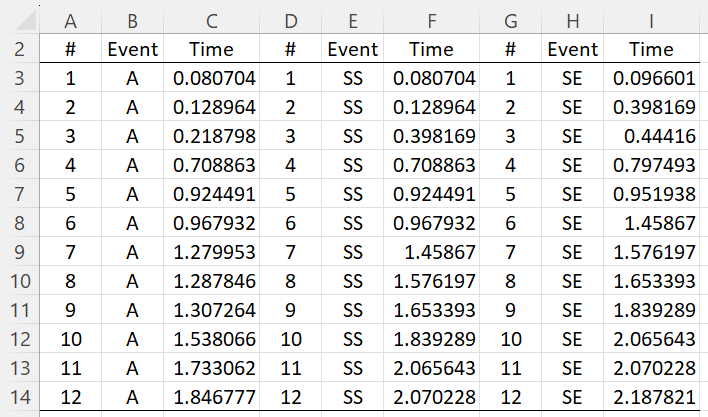Select value 1.576197 in column I
The height and width of the screenshot is (417, 708).
tap(652, 252)
